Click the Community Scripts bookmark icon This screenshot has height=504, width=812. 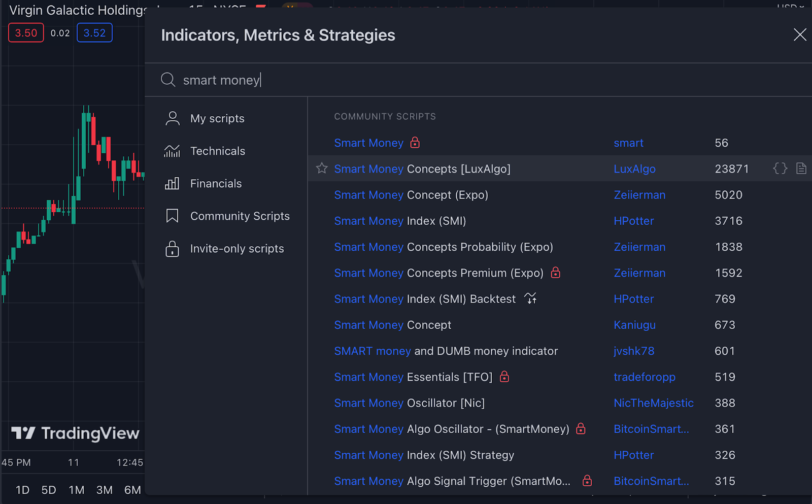[173, 216]
